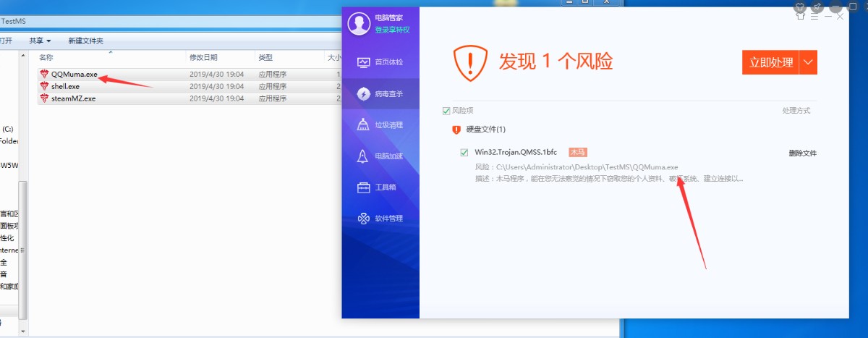Click 新建文件夹 in Explorer toolbar
This screenshot has width=868, height=338.
tap(85, 41)
